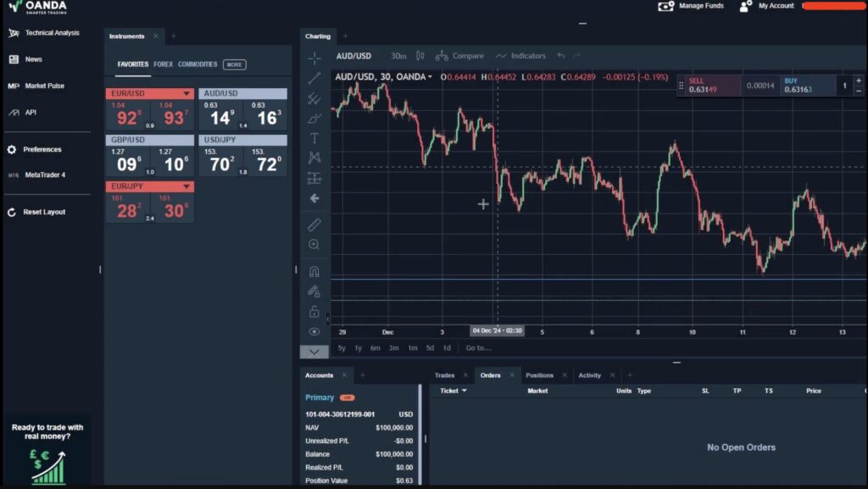Image resolution: width=868 pixels, height=489 pixels.
Task: Select the zoom in tool
Action: [x=314, y=244]
